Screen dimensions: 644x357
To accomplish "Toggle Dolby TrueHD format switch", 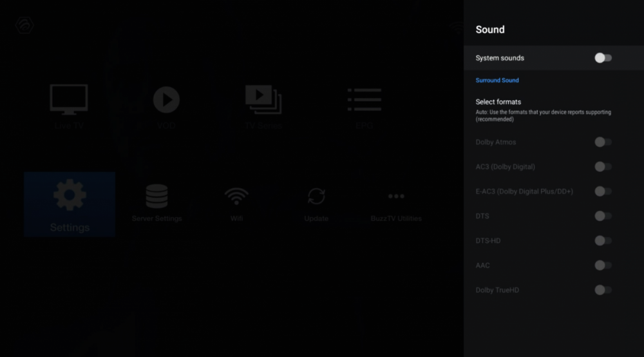I will click(603, 290).
